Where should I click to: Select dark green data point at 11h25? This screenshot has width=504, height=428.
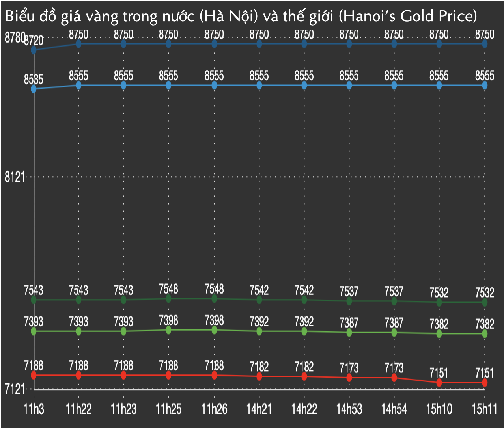point(169,299)
